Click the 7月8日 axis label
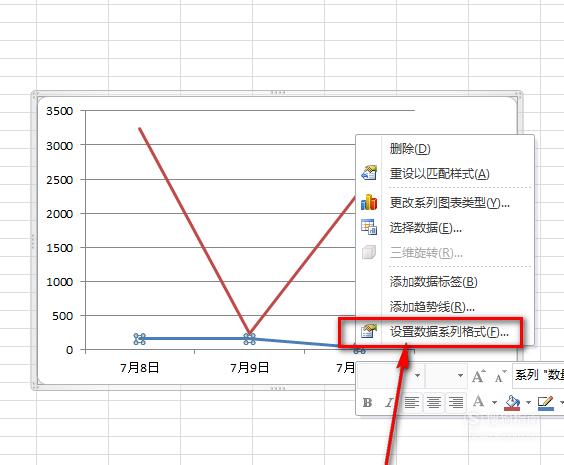564x465 pixels. pos(140,368)
